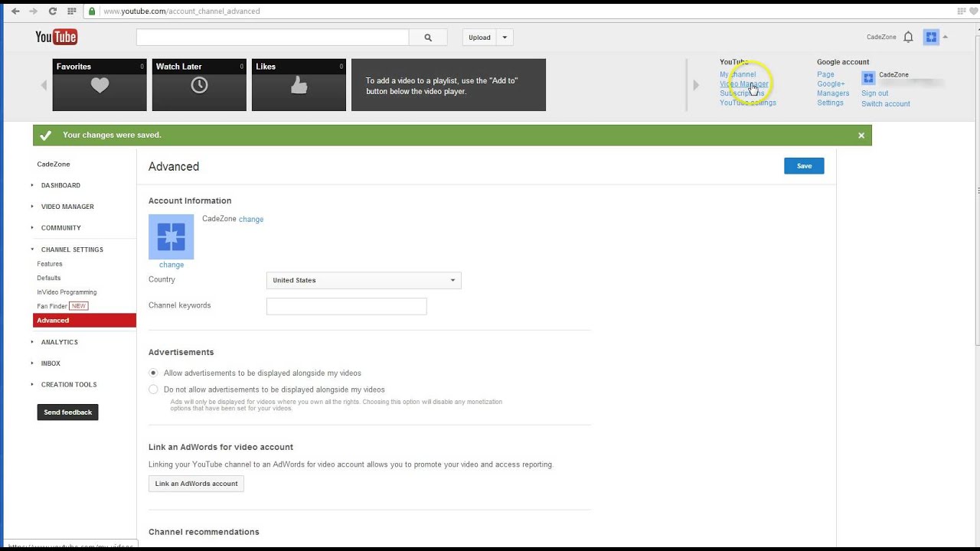Click the heart icon on Favorites
This screenshot has height=551, width=980.
[x=100, y=86]
